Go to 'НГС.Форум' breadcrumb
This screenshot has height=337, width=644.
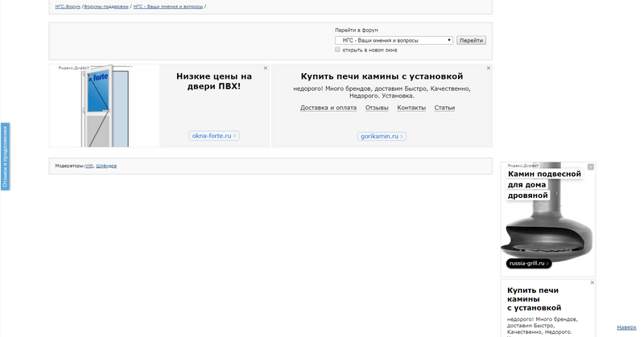(67, 6)
